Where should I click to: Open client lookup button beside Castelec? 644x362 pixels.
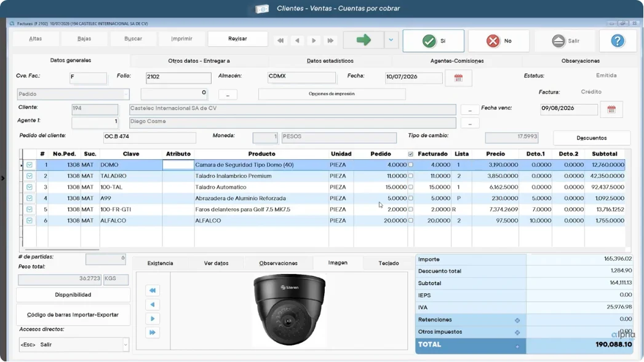(x=469, y=109)
